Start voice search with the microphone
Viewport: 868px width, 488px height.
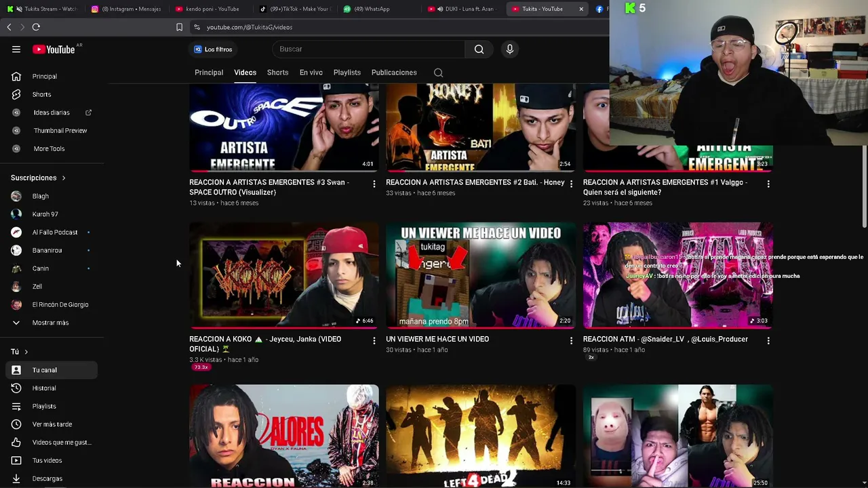(x=510, y=49)
